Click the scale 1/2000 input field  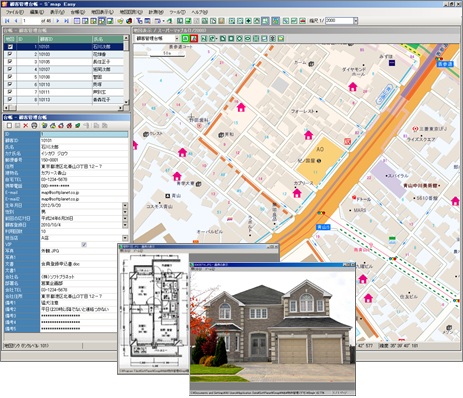tap(339, 21)
